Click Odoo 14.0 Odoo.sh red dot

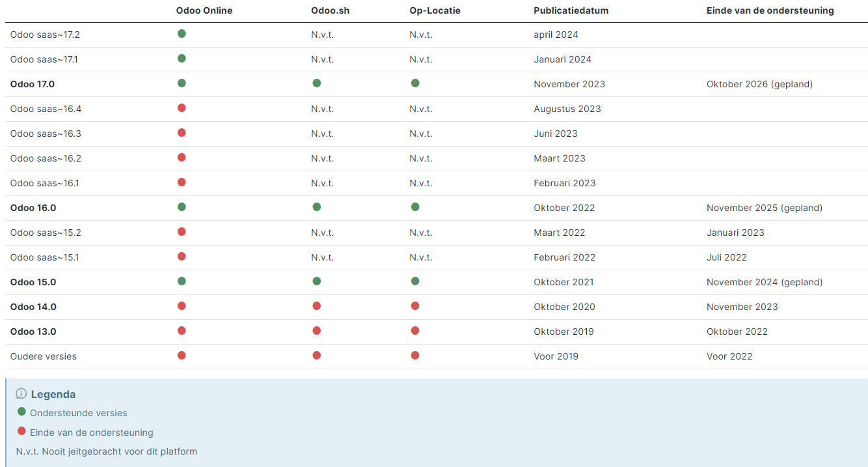(x=316, y=305)
